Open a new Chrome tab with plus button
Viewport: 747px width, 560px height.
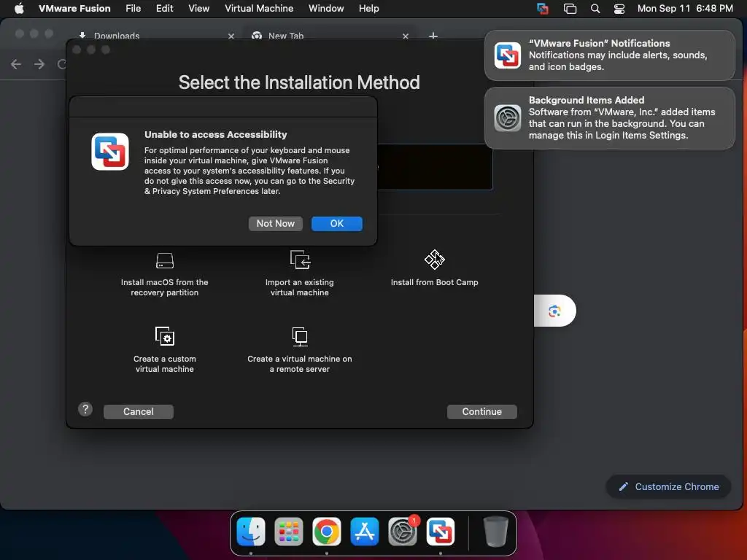coord(433,36)
